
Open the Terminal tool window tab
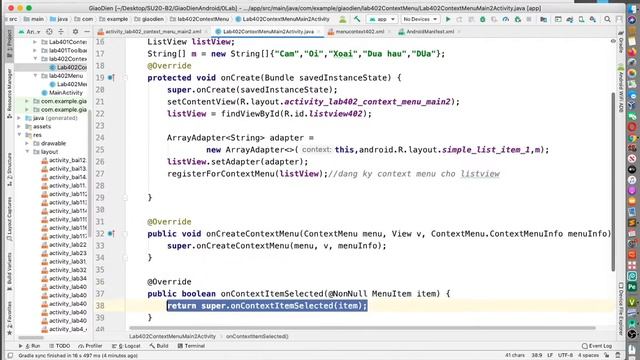click(x=191, y=346)
